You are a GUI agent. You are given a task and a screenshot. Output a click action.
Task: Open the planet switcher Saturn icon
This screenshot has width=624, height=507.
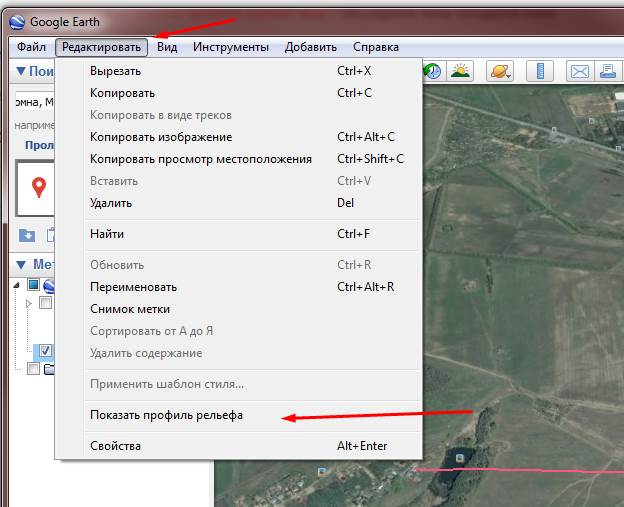pos(499,71)
